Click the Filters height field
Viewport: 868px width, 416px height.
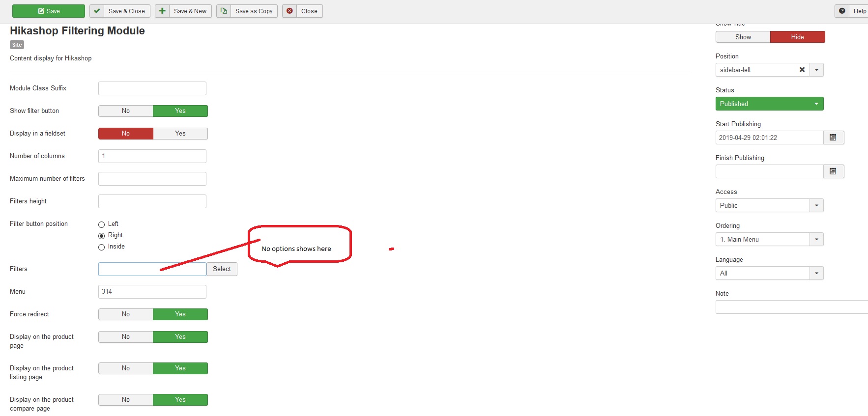point(152,201)
